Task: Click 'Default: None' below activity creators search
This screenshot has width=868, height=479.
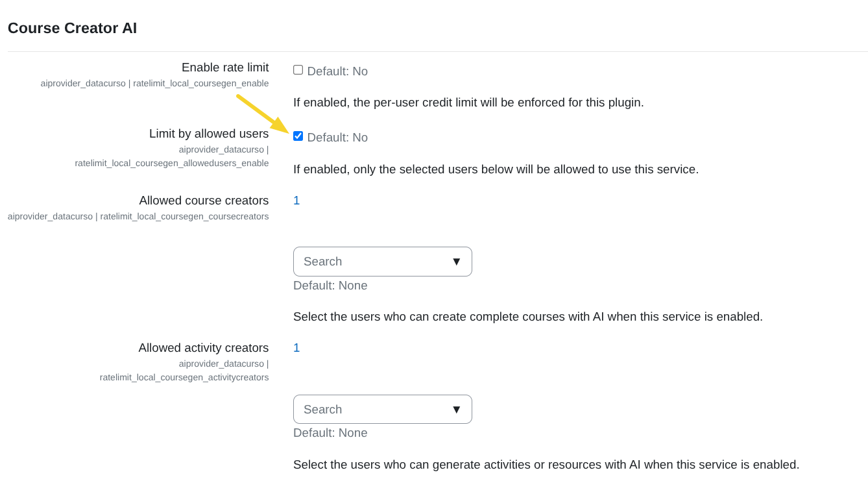Action: [x=330, y=433]
